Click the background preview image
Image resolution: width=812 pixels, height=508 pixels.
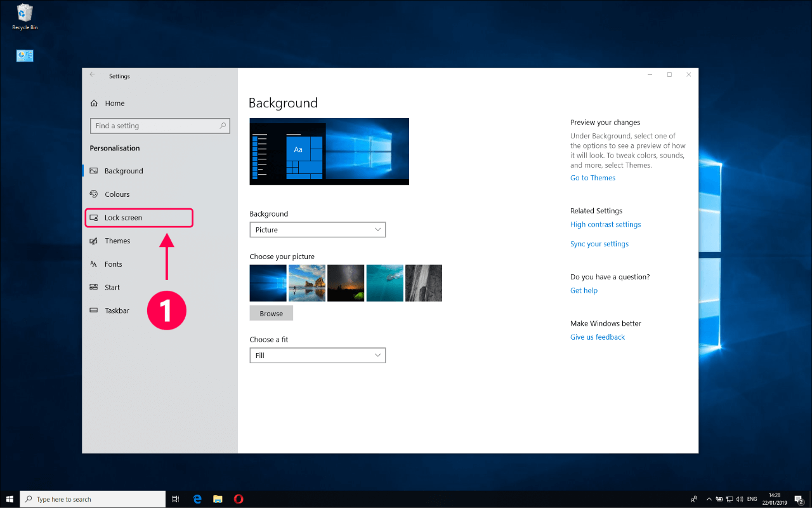(329, 151)
